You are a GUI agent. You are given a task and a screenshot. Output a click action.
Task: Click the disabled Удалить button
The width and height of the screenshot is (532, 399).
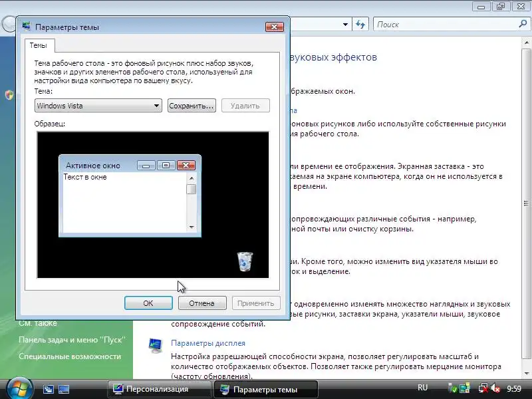click(245, 106)
